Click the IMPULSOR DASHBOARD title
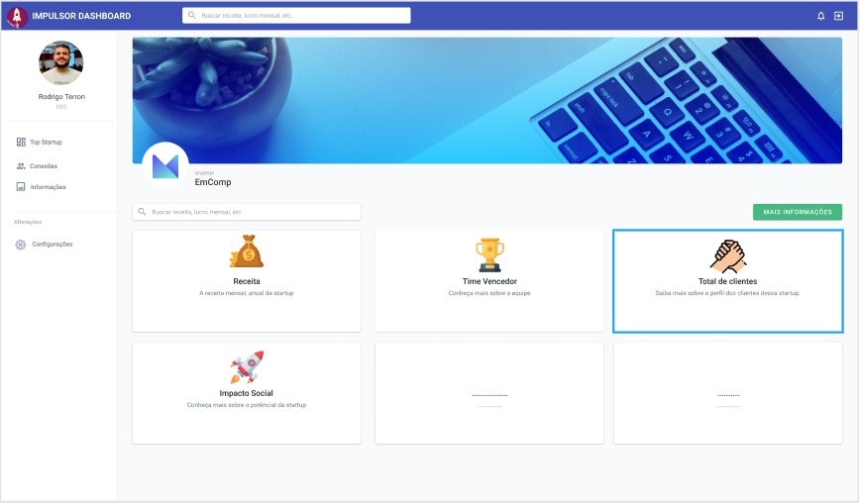Screen dimensions: 860x504 81,16
